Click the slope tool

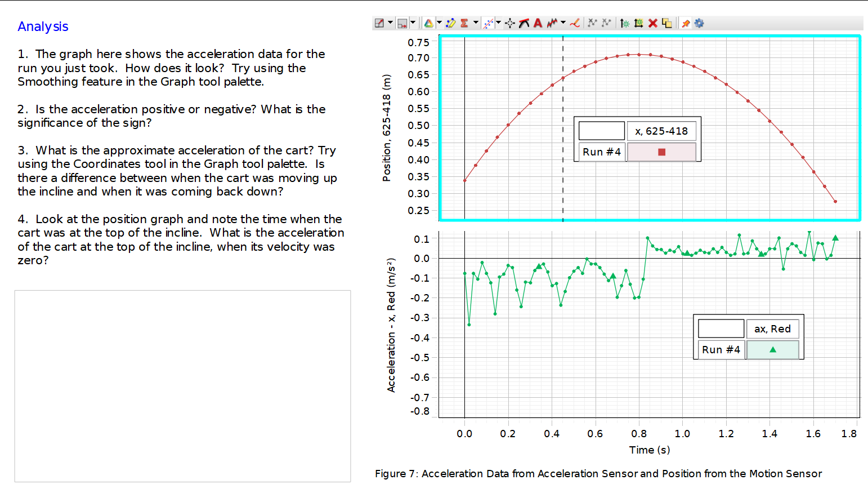[x=524, y=23]
